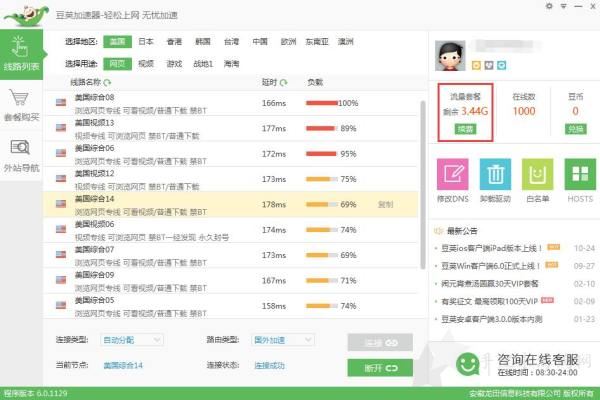
Task: Click flag icon of 美国视频13 row
Action: coord(61,127)
